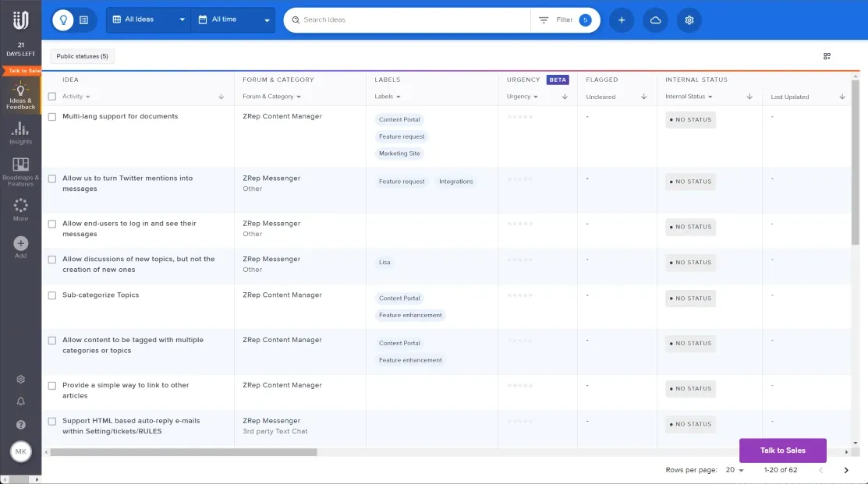Click the Last Updated column header
The width and height of the screenshot is (868, 484).
pyautogui.click(x=789, y=97)
